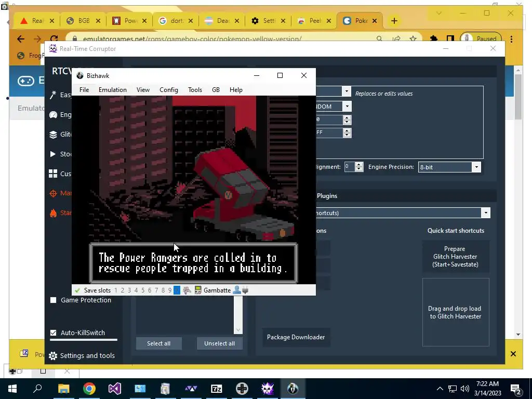The width and height of the screenshot is (532, 399).
Task: Click the browser back arrow
Action: (x=21, y=38)
